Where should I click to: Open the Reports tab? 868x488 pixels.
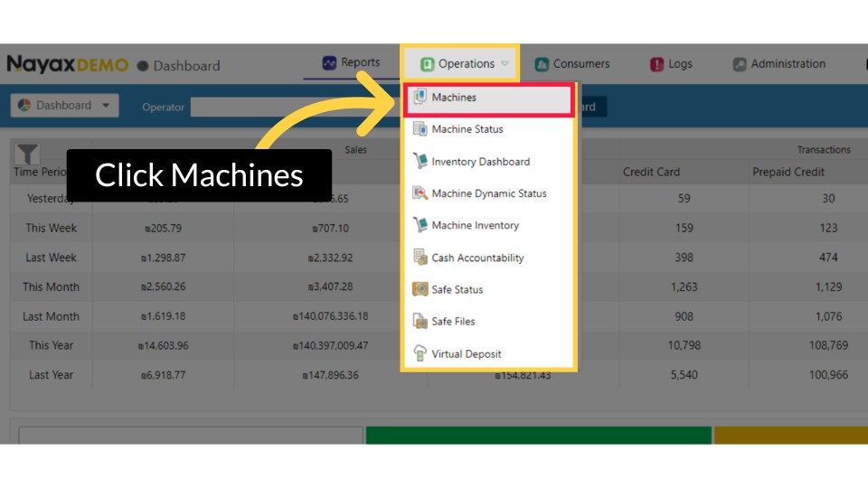tap(351, 63)
